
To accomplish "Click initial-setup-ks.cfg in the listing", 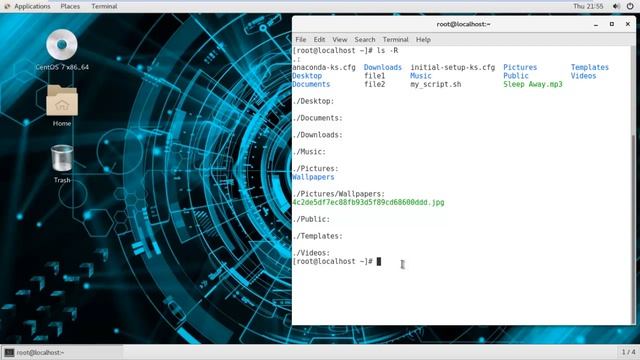I will coord(453,67).
